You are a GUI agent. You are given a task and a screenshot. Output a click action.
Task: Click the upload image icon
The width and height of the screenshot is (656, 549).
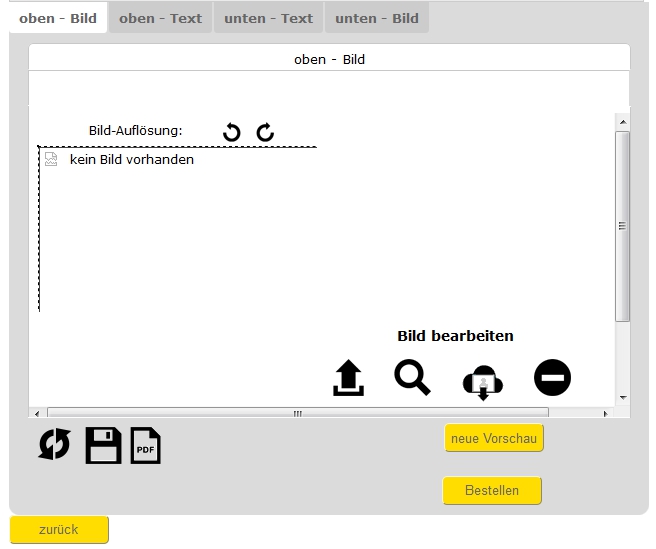pyautogui.click(x=348, y=379)
